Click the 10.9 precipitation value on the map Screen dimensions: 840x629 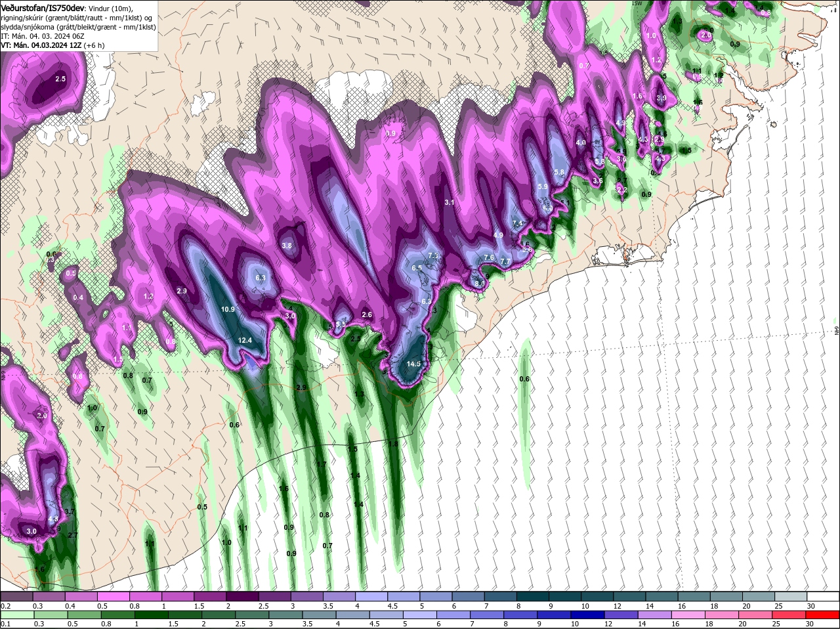(x=228, y=309)
